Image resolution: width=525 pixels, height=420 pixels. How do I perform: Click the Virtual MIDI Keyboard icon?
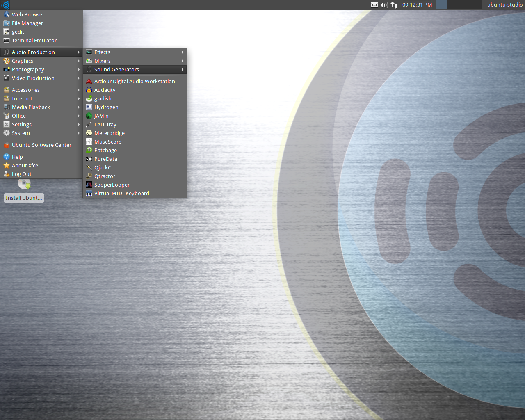(x=89, y=193)
